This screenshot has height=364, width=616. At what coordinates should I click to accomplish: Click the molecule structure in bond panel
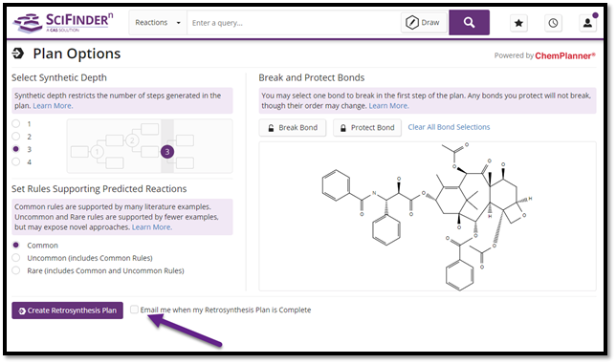point(427,217)
